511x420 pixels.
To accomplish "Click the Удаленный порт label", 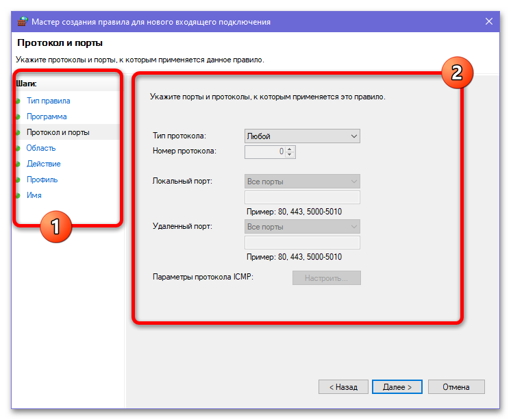I will coord(182,226).
